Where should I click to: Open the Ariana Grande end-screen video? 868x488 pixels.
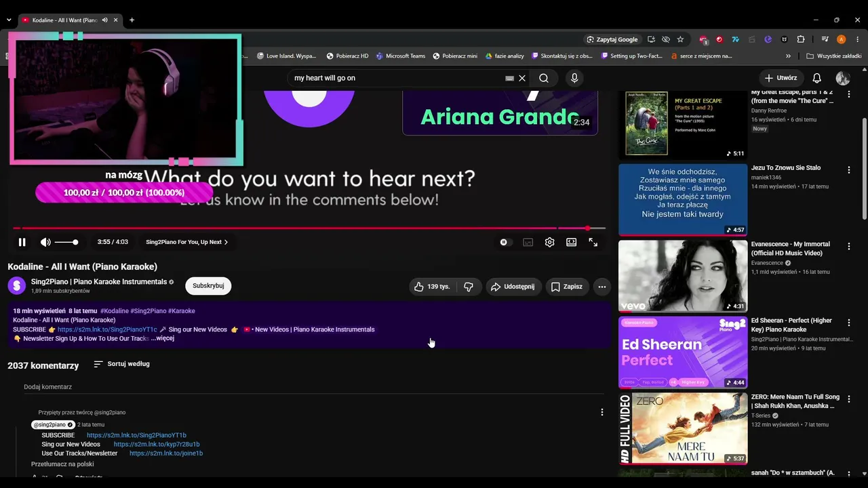point(500,112)
